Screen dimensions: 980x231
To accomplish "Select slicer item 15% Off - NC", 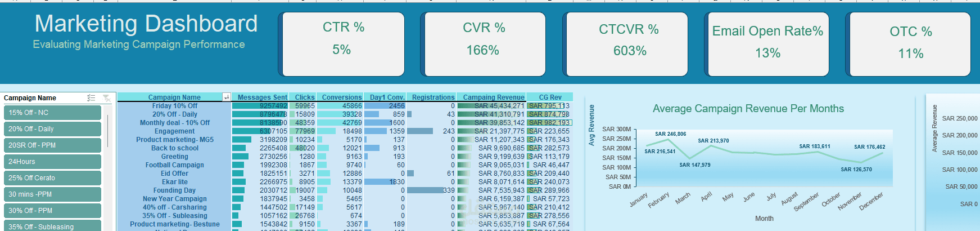I will click(x=52, y=113).
